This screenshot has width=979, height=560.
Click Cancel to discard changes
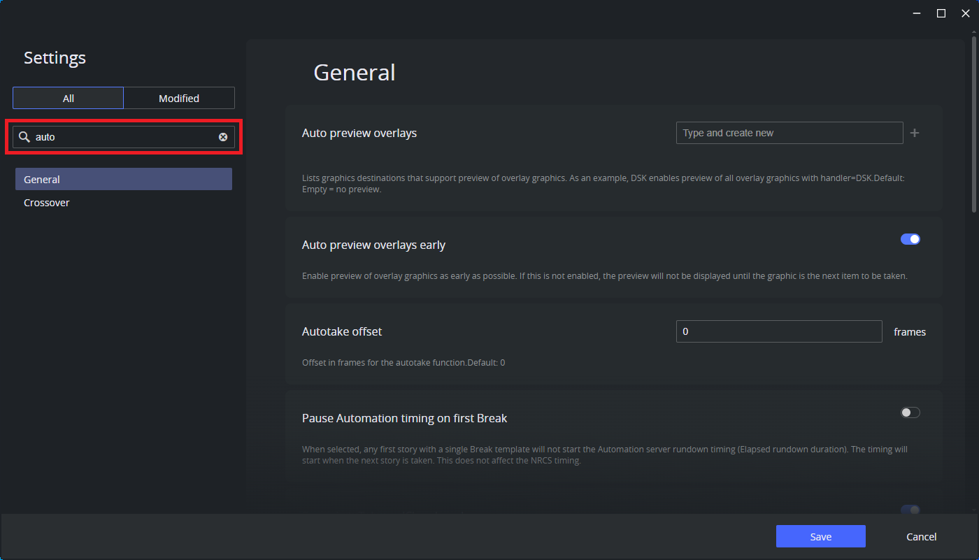tap(921, 536)
